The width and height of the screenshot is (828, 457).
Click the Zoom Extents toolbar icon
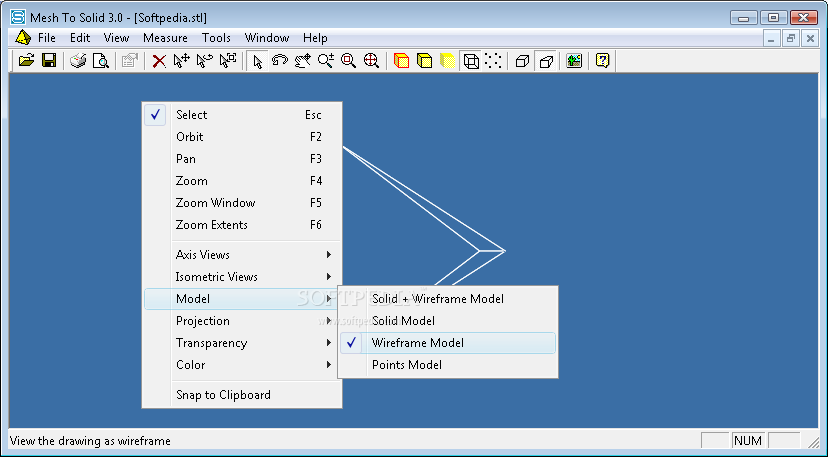pos(371,61)
